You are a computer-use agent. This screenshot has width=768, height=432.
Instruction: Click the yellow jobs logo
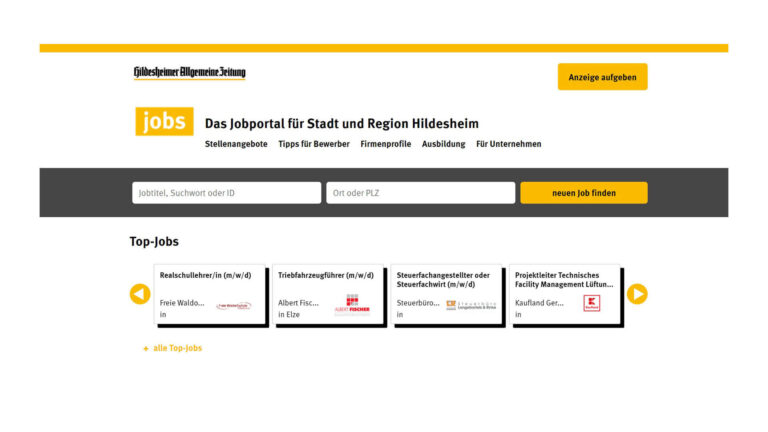pyautogui.click(x=164, y=121)
